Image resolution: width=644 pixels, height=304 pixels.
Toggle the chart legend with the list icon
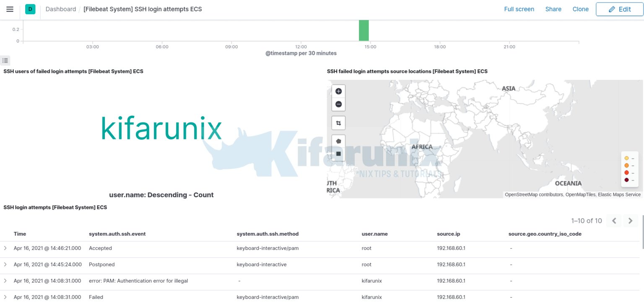5,60
